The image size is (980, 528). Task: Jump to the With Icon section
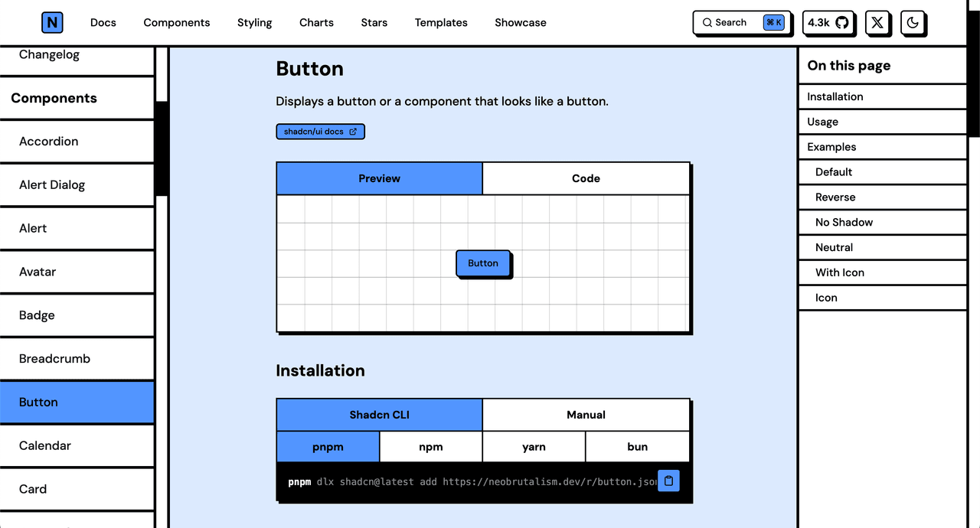coord(840,272)
